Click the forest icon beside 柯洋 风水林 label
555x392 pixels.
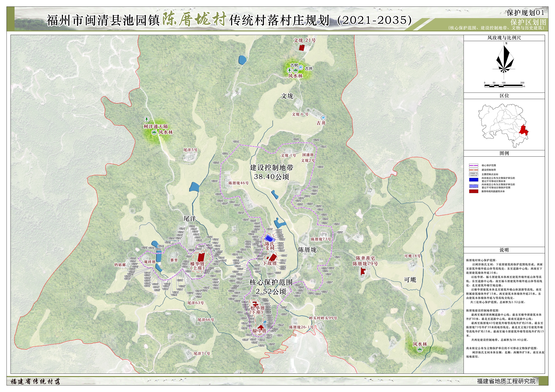pos(154,133)
